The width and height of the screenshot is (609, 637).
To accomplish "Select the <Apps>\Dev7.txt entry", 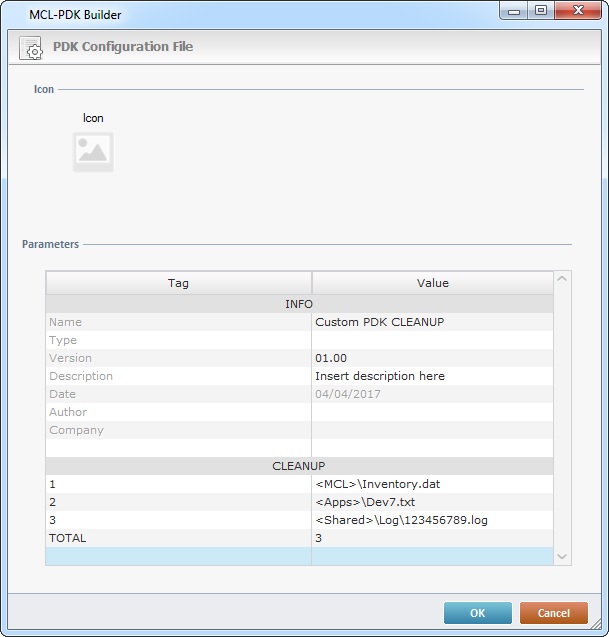I will point(431,502).
